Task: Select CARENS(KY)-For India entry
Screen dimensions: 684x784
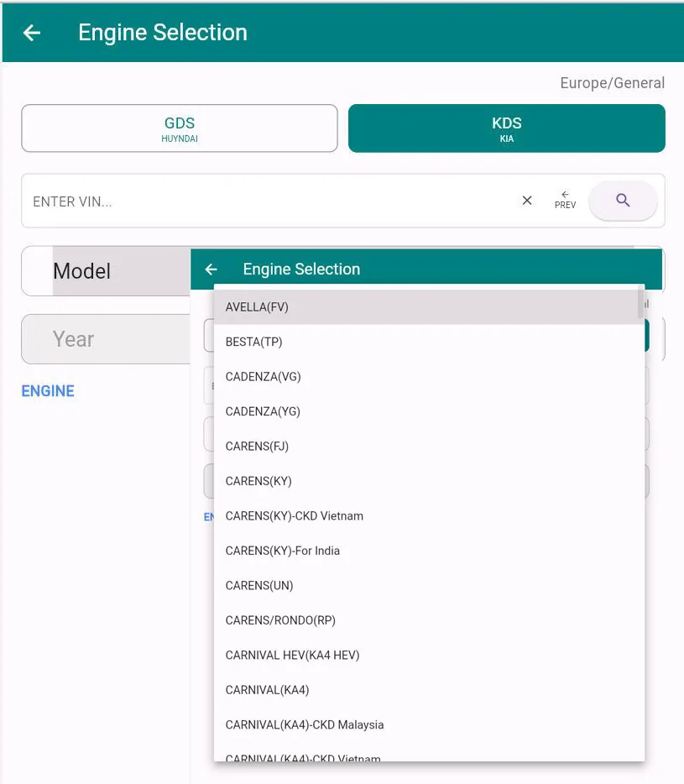Action: point(429,551)
